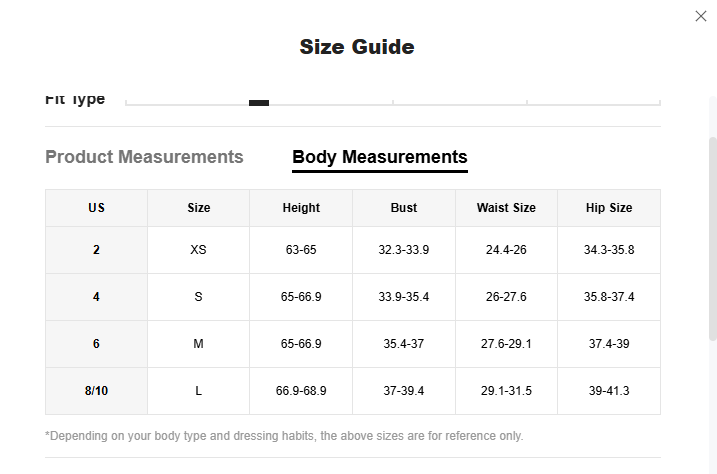The image size is (717, 474).
Task: Click the US 8/10 row label
Action: point(96,391)
